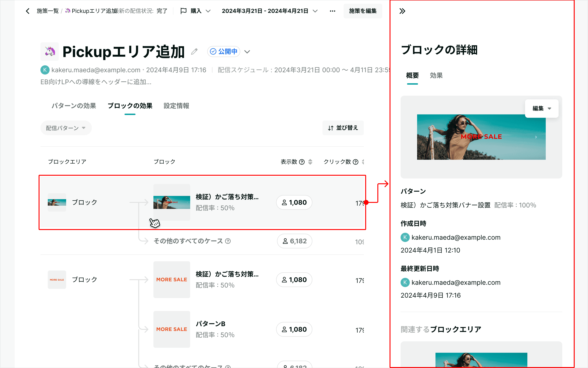Screen dimensions: 588x368
Task: Open the 編集 dropdown on the block preview
Action: [542, 109]
